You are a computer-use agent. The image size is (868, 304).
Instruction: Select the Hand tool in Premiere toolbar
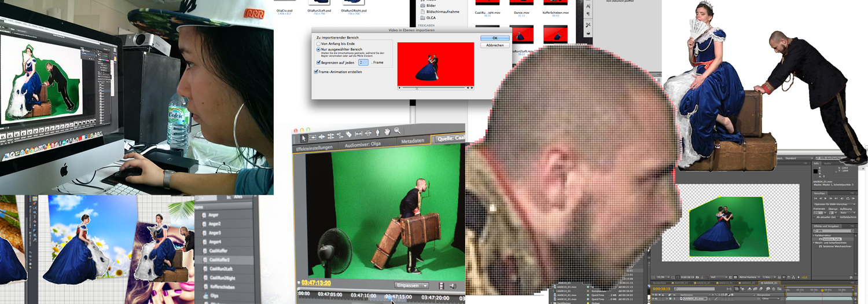pos(387,133)
